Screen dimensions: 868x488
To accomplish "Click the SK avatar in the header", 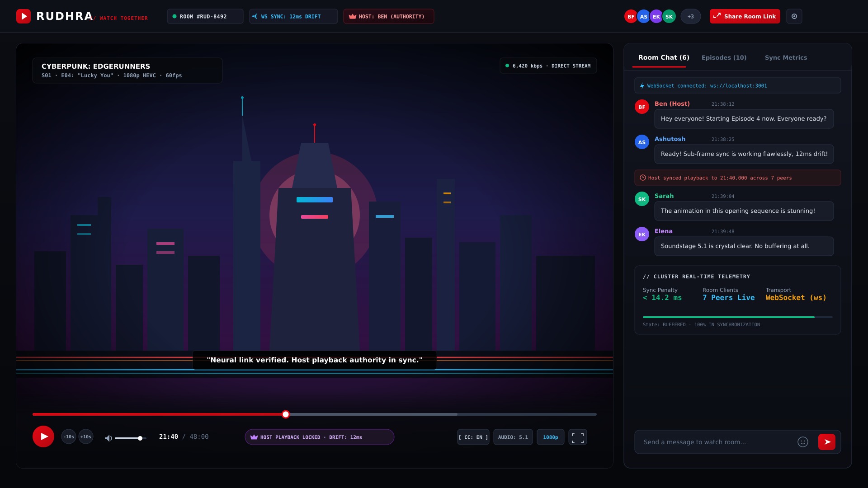I will [x=669, y=16].
